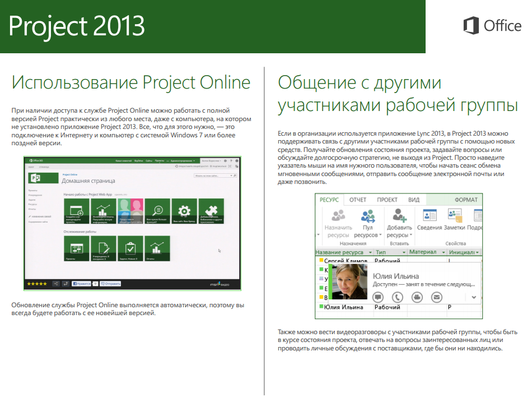
Task: Click Проекты link in left navigation
Action: point(32,190)
